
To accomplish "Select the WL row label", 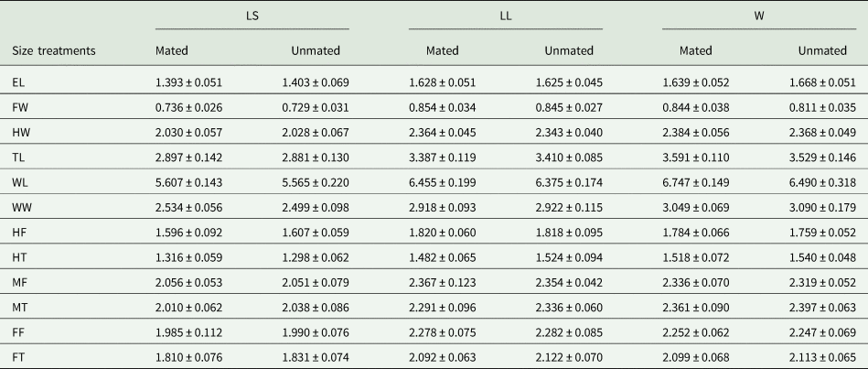I will point(21,182).
